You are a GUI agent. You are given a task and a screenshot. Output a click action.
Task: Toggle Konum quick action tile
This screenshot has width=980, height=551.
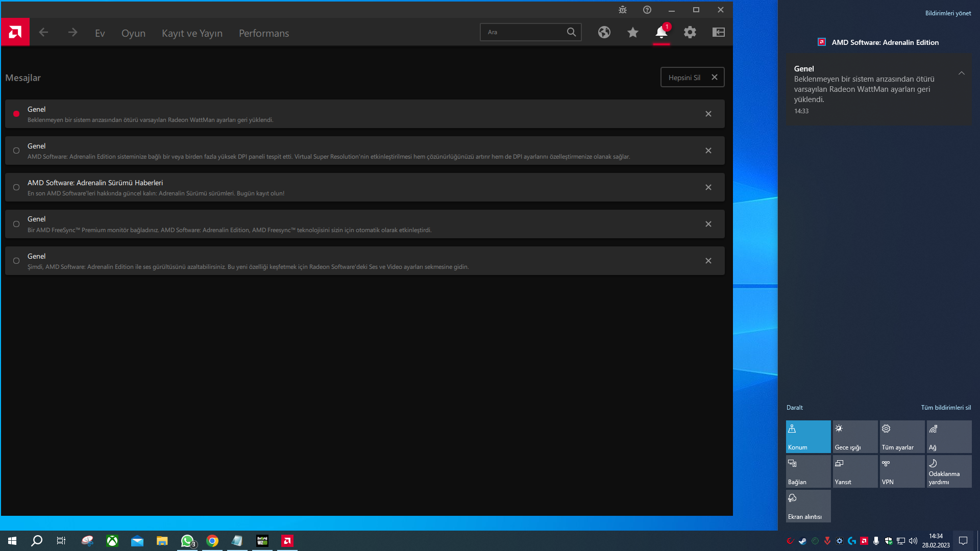(808, 437)
